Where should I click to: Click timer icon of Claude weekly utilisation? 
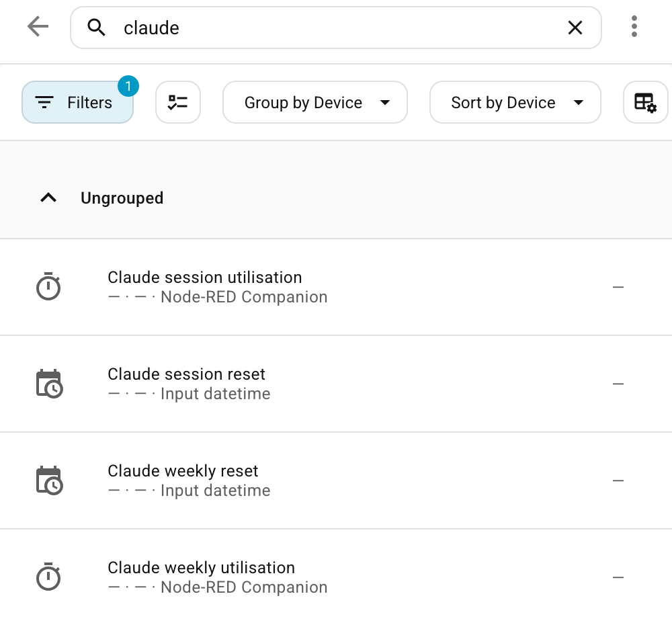click(x=48, y=577)
